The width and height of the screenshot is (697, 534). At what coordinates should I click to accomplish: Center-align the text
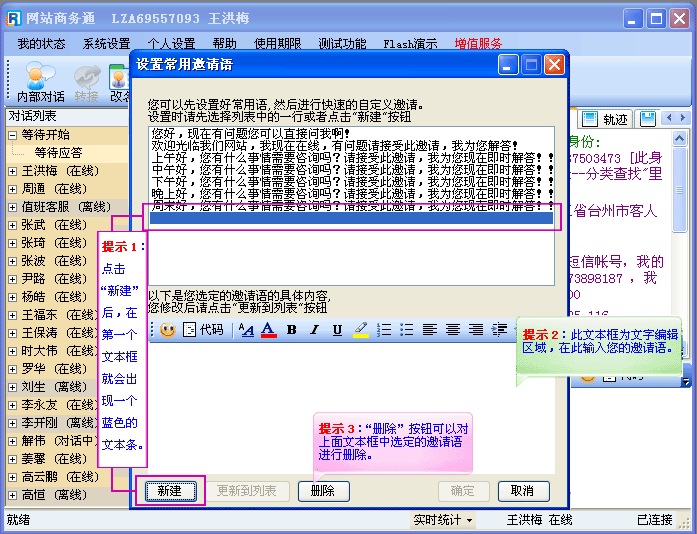click(452, 329)
